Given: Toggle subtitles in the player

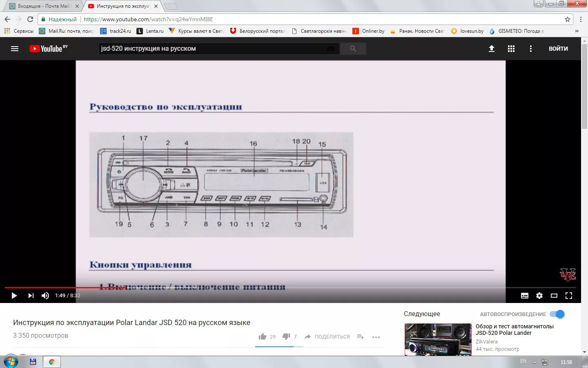Looking at the screenshot, I should click(525, 296).
